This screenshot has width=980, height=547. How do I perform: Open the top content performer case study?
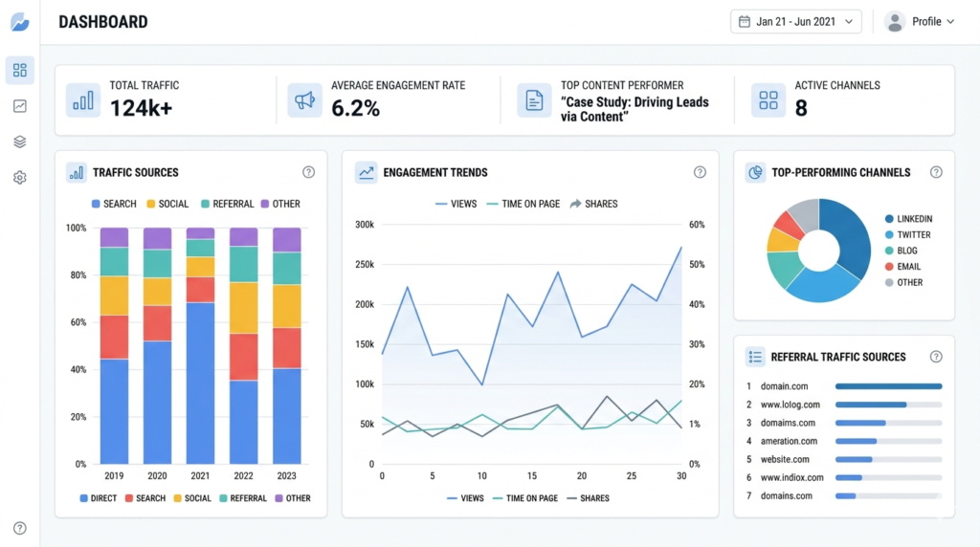(635, 109)
